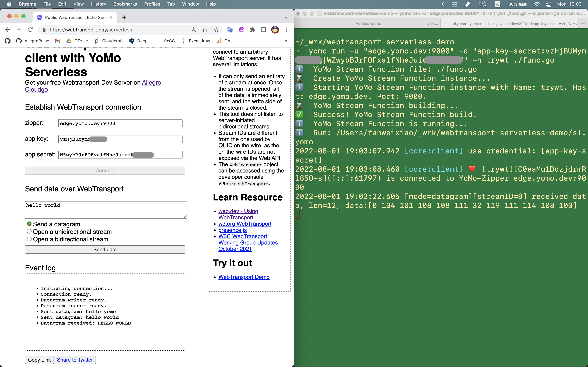Click the zoom magnifier in address bar
588x367 pixels.
coord(194,30)
